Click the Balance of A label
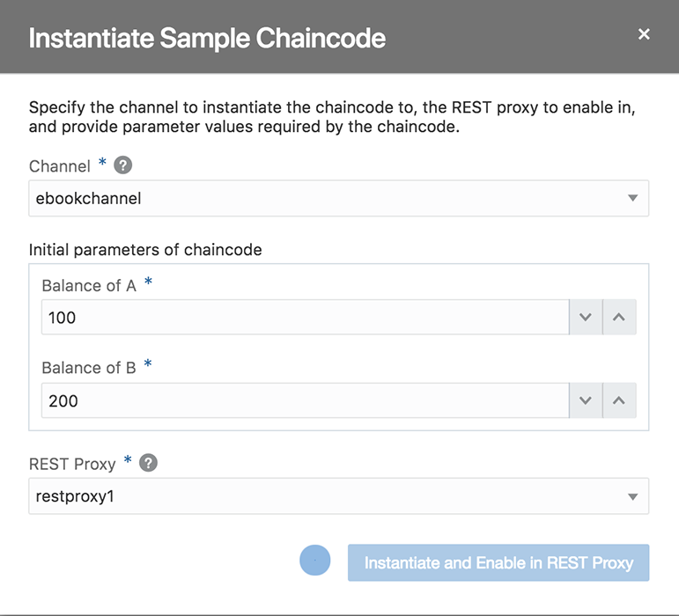 click(x=89, y=286)
